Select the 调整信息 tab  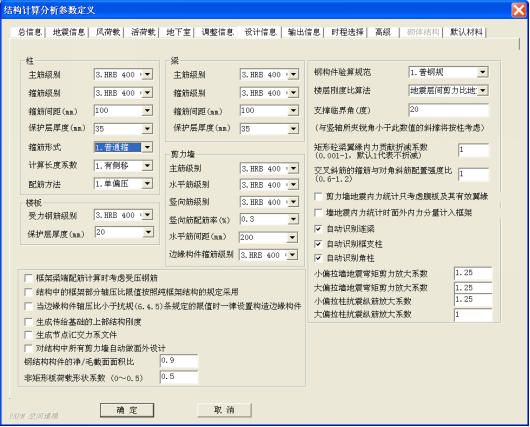tap(217, 32)
